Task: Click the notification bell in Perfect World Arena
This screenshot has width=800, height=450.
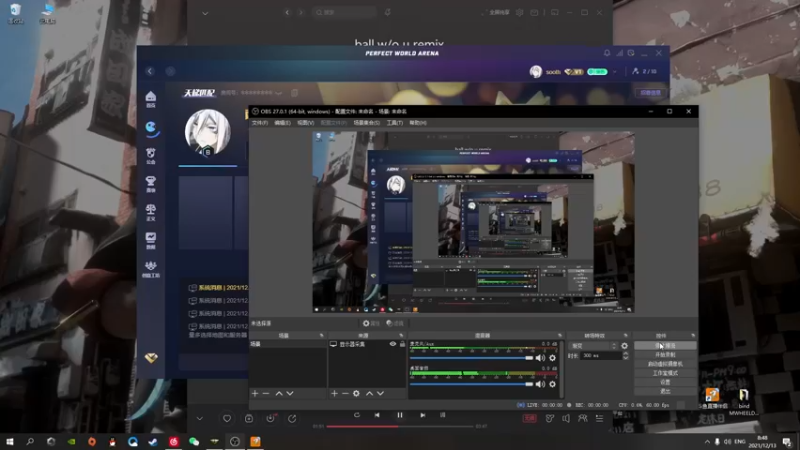Action: 607,53
